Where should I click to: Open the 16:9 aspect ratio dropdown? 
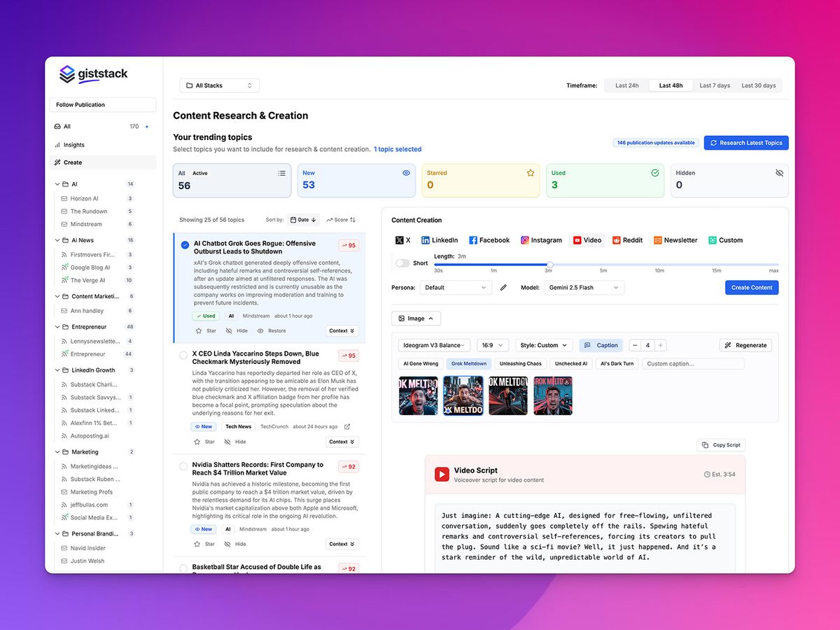pyautogui.click(x=493, y=345)
